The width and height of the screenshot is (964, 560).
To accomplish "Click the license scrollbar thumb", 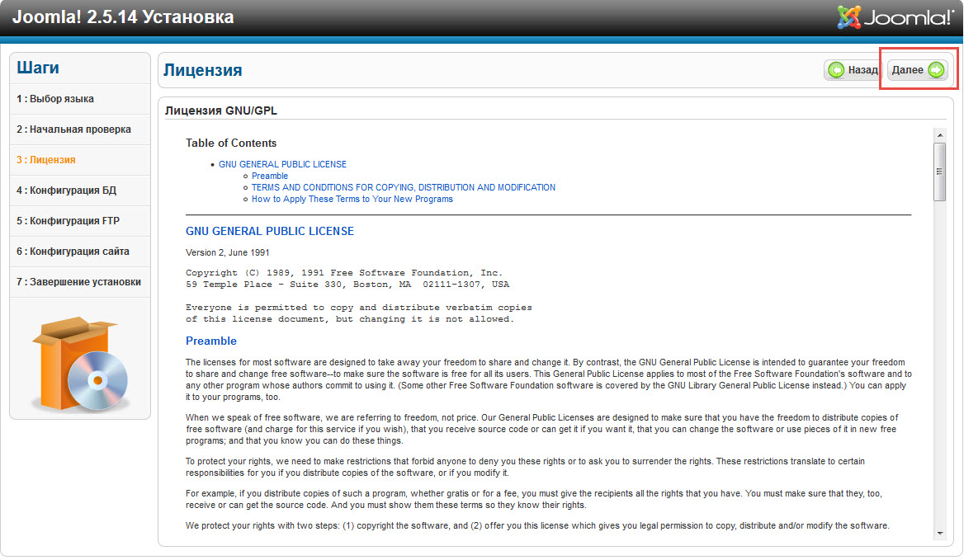I will pos(939,172).
